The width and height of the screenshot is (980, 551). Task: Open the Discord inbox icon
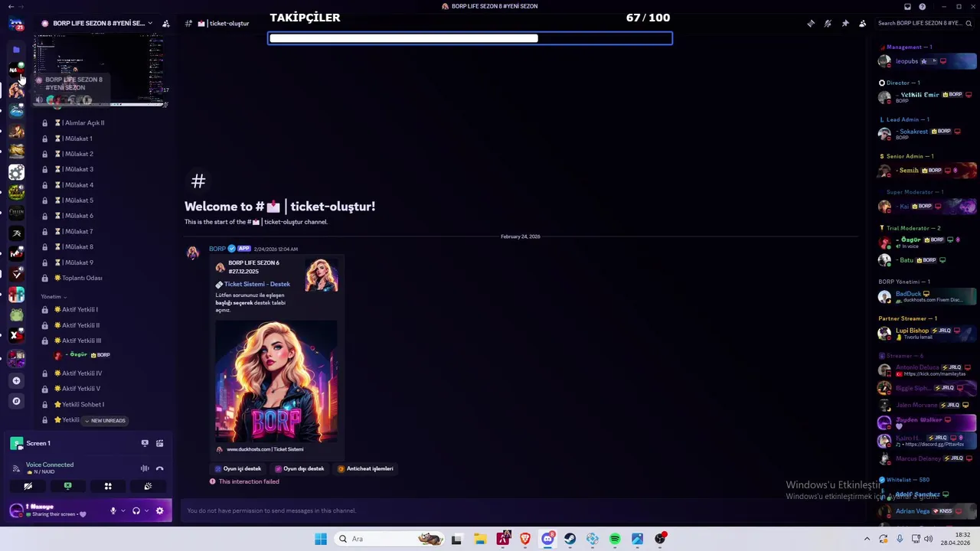907,6
